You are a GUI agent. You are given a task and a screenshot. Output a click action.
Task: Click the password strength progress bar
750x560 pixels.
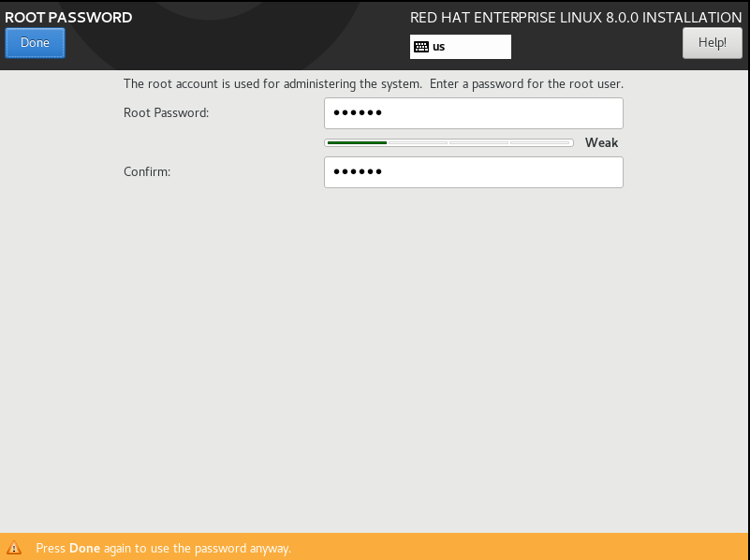[x=449, y=142]
